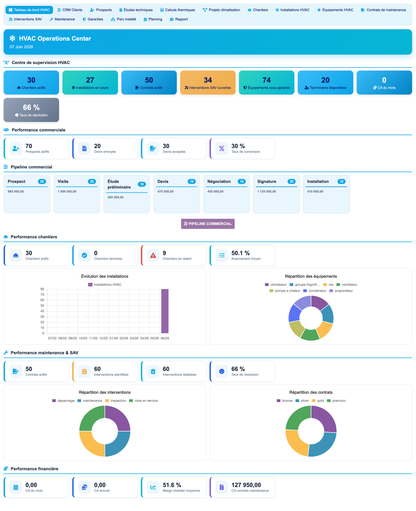The width and height of the screenshot is (416, 511).
Task: Select the Maintenance tab
Action: tap(62, 19)
